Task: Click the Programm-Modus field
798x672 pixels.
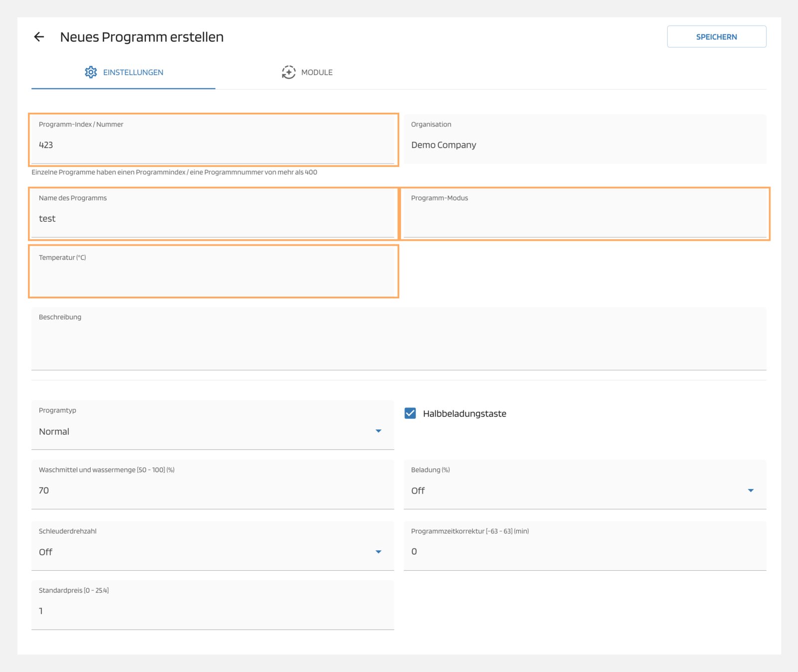Action: click(585, 219)
